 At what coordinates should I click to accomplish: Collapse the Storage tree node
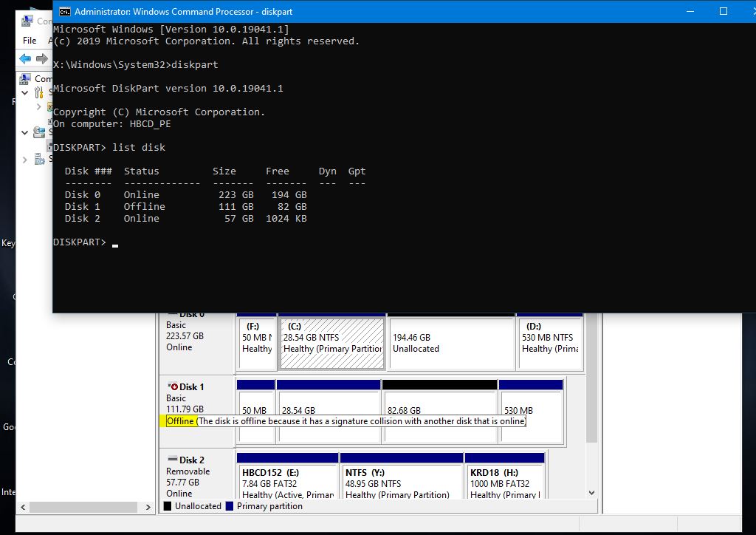click(25, 132)
